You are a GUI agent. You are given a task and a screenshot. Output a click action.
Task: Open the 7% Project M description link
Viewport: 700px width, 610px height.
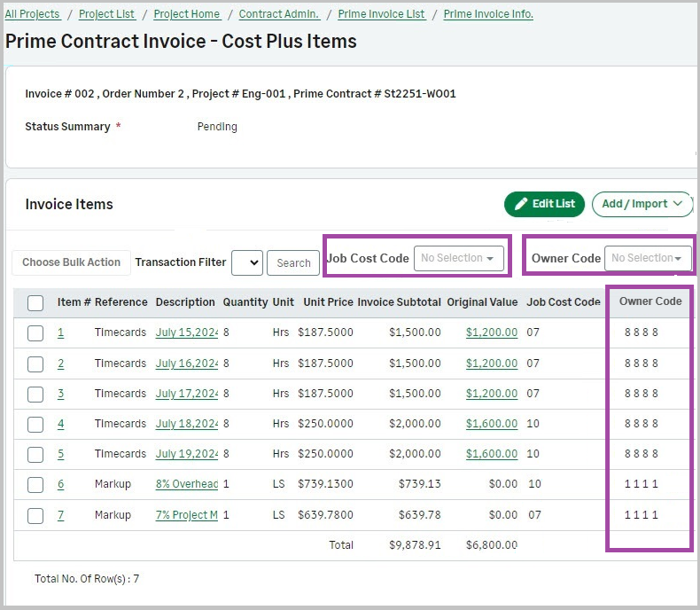(187, 515)
